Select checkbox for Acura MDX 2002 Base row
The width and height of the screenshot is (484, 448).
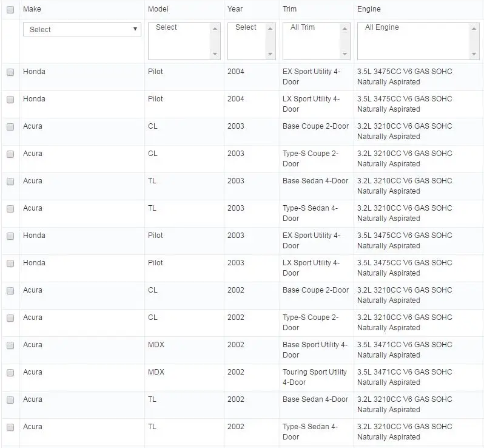(10, 345)
